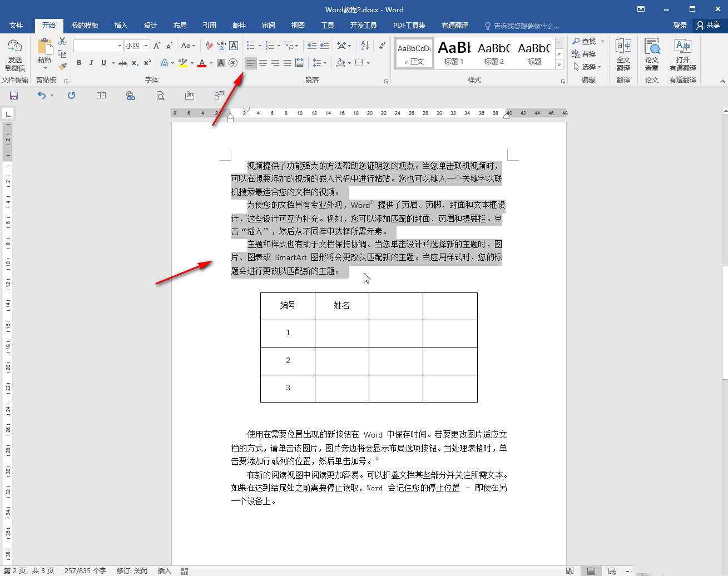Decrease paragraph indent

coord(312,46)
